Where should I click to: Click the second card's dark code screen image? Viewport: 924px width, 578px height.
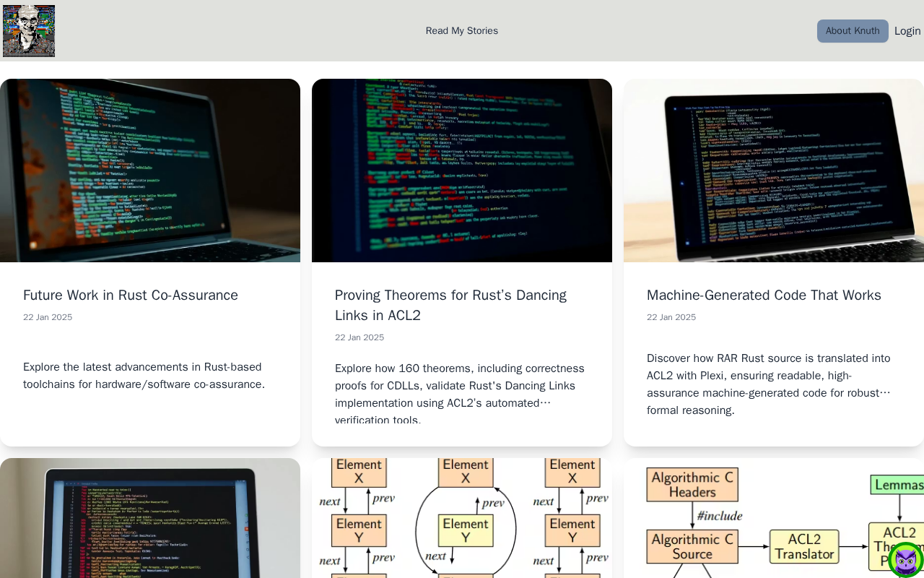coord(462,171)
